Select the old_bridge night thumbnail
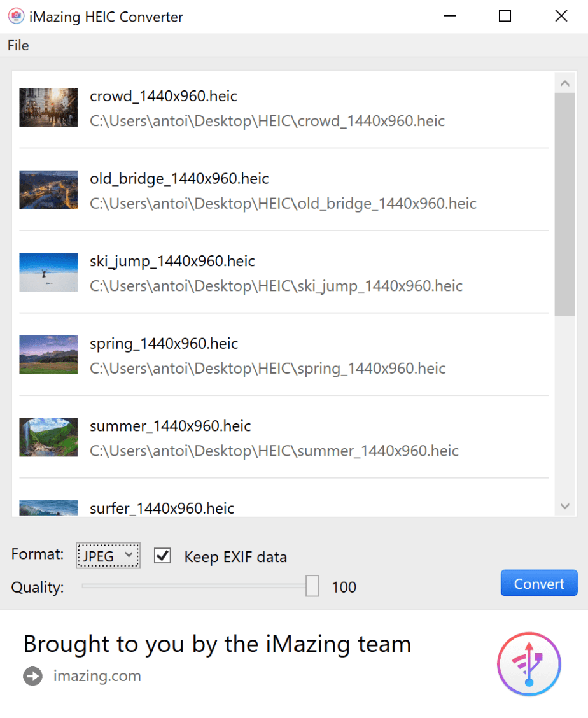 click(x=48, y=190)
